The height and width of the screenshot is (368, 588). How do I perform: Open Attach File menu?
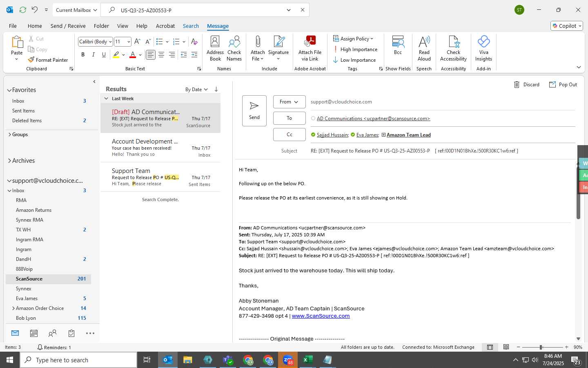(x=258, y=49)
